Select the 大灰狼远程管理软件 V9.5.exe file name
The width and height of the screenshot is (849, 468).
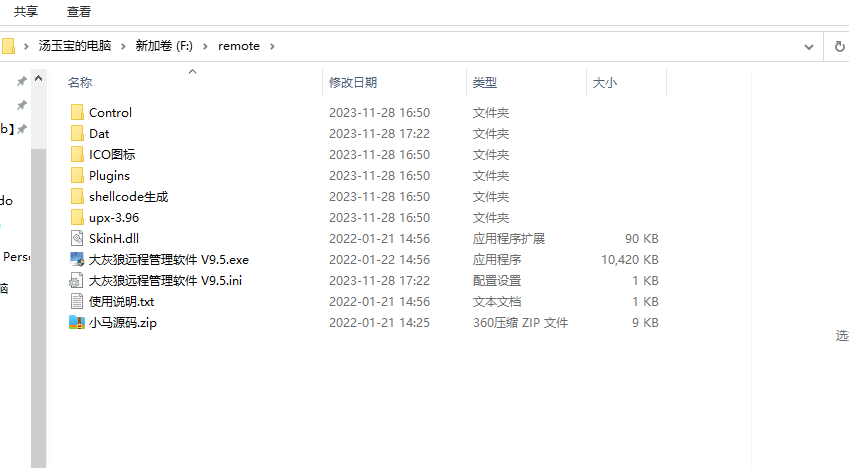[168, 259]
